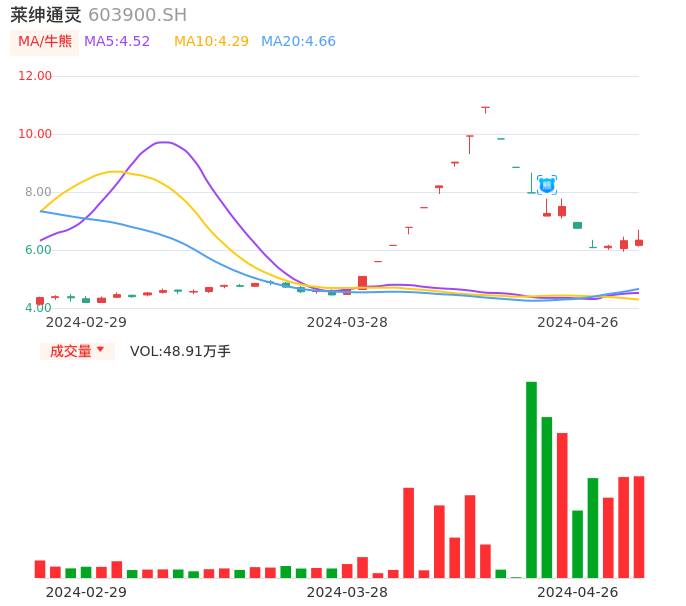
Task: Click the red arrow beside 成交量
Action: click(x=100, y=350)
